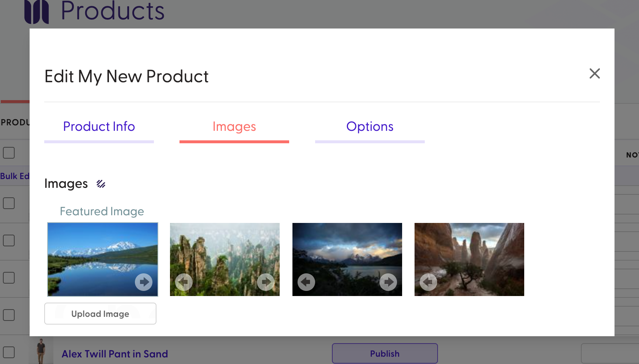Image resolution: width=639 pixels, height=364 pixels.
Task: Move the stormy lake image right
Action: tap(388, 282)
